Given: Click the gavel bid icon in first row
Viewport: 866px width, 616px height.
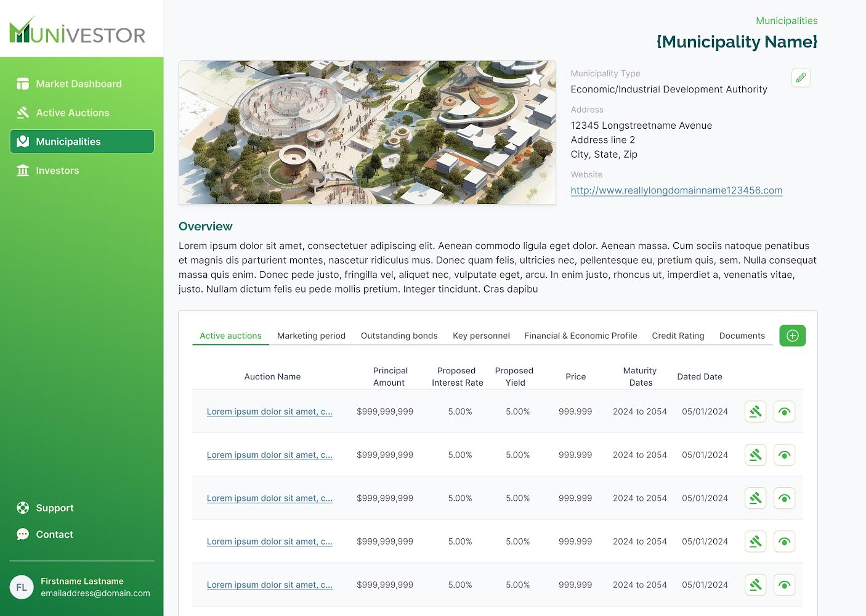Looking at the screenshot, I should (x=755, y=411).
